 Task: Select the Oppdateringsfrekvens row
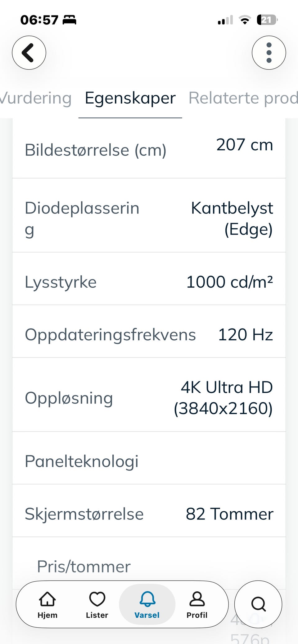(149, 335)
